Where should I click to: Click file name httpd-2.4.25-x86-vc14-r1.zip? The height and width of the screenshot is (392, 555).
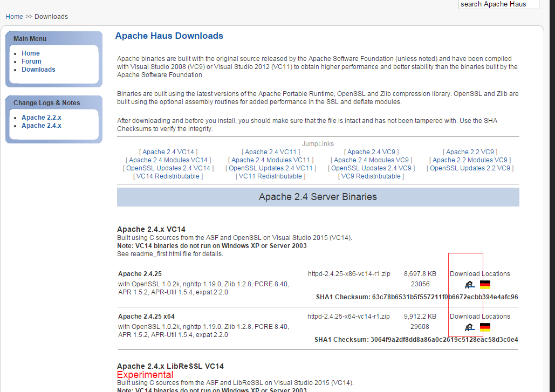tap(349, 274)
